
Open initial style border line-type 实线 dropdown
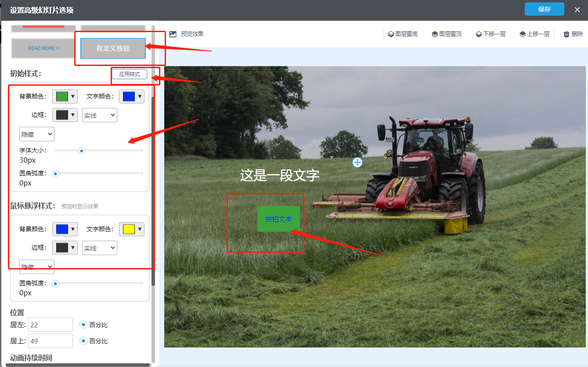coord(100,115)
